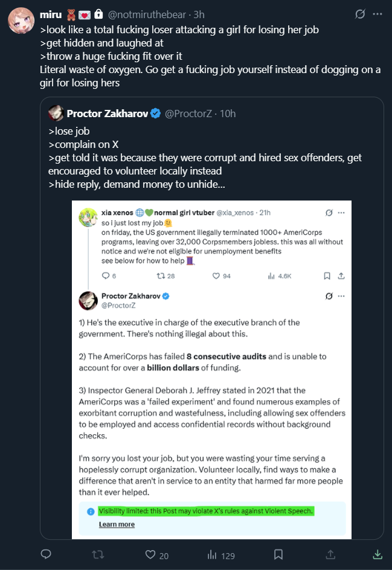Click Proctor Zakharov's blue verified badge

[155, 113]
